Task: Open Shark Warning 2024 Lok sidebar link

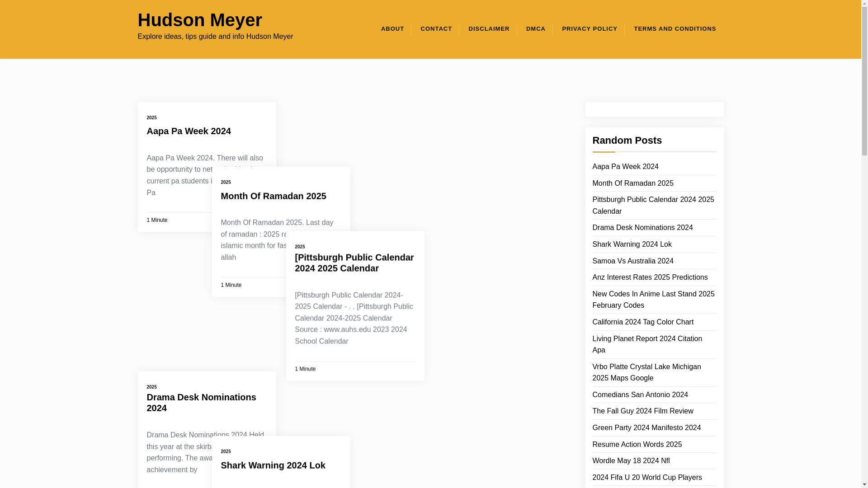Action: tap(632, 244)
